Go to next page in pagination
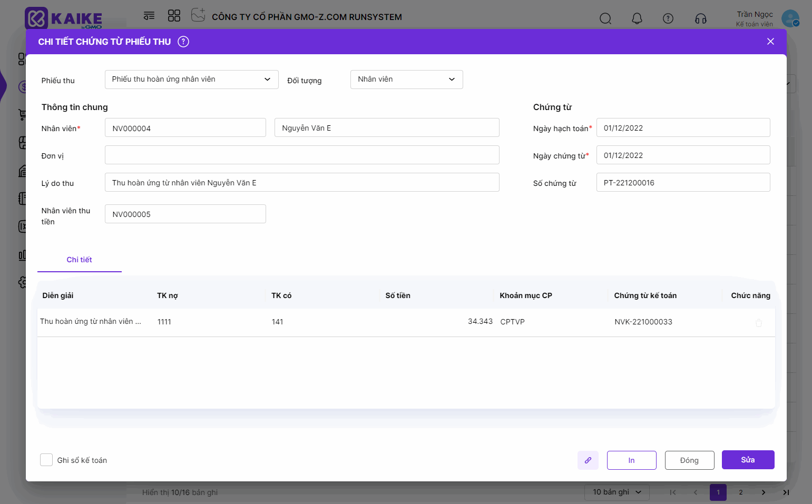Viewport: 812px width, 504px height. point(764,492)
